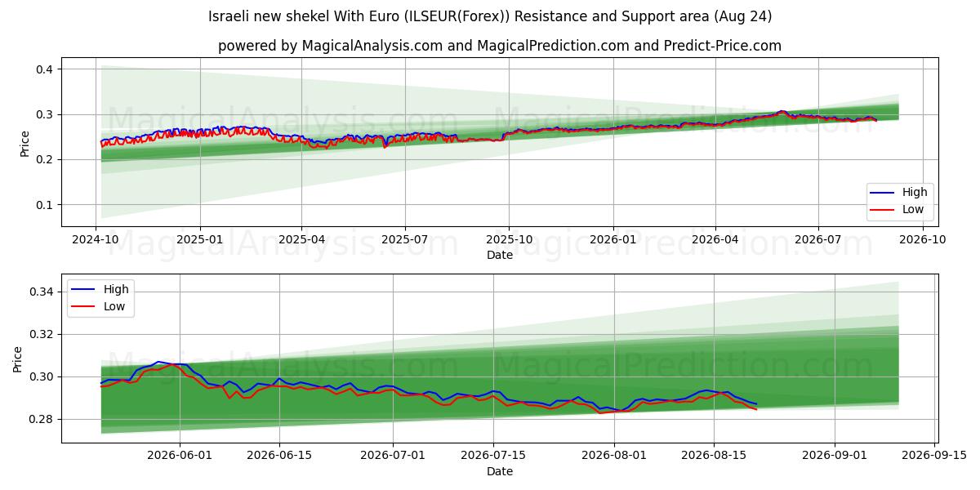Click the '2025-01' date label on top chart
980x490 pixels.
(x=200, y=240)
